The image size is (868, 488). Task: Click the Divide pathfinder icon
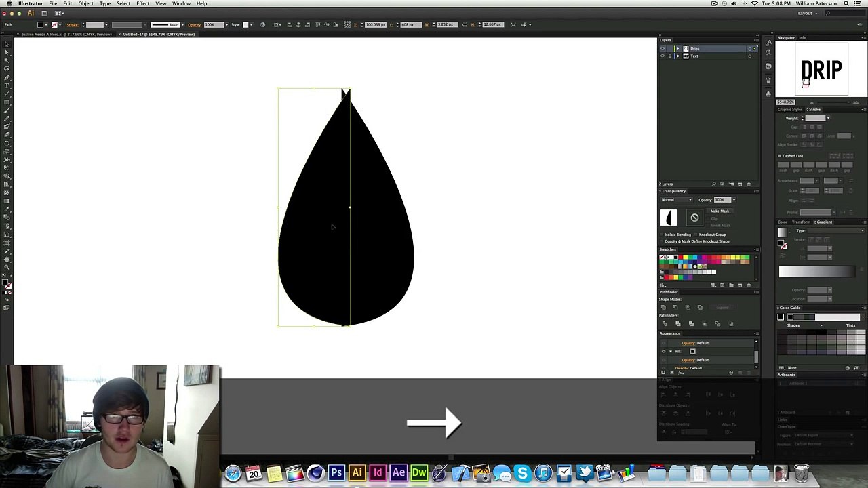pos(664,324)
